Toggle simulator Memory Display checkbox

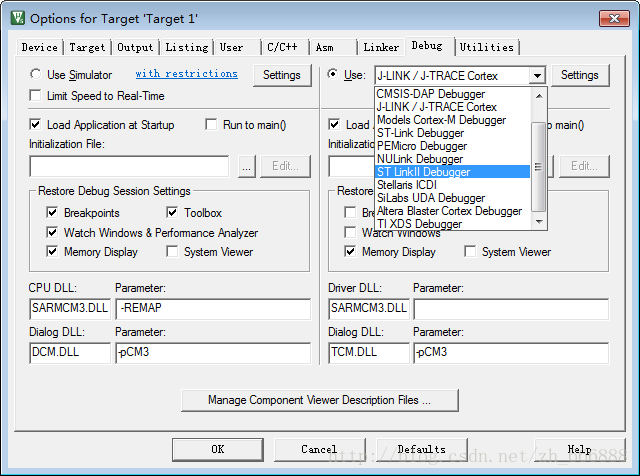pyautogui.click(x=52, y=251)
